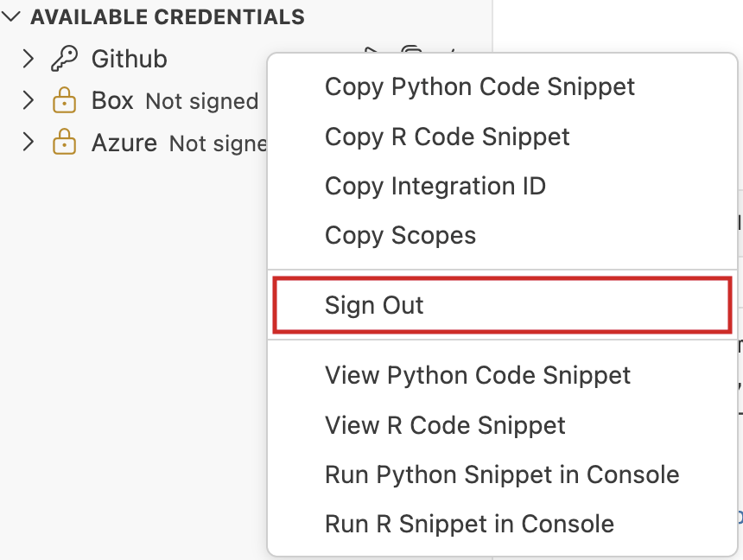Click the Azure lock icon
The width and height of the screenshot is (743, 560).
(x=64, y=143)
